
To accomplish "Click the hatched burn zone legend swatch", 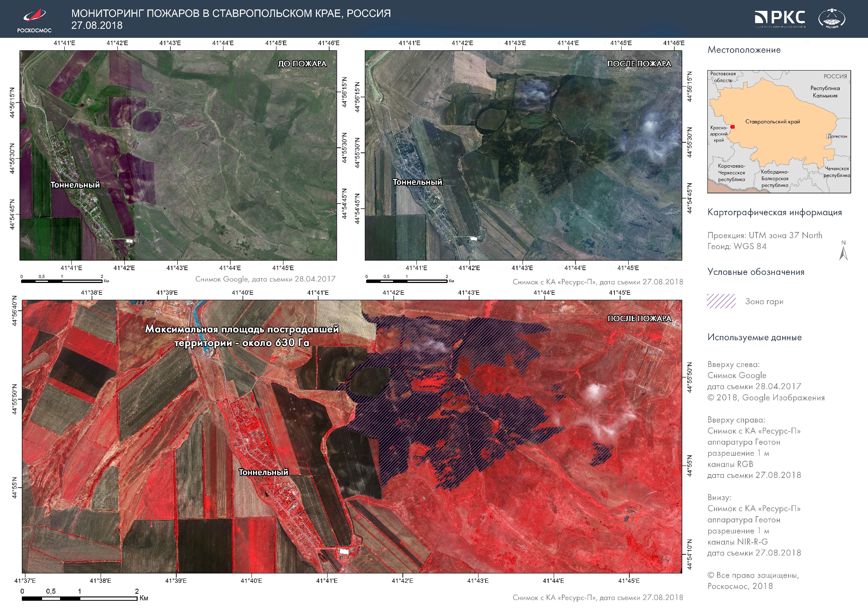I will pos(721,301).
